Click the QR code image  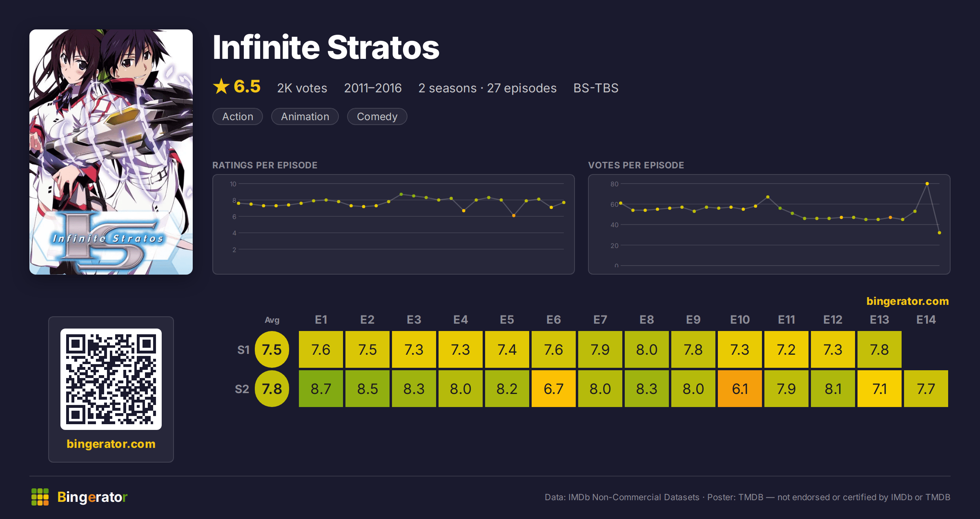tap(111, 379)
